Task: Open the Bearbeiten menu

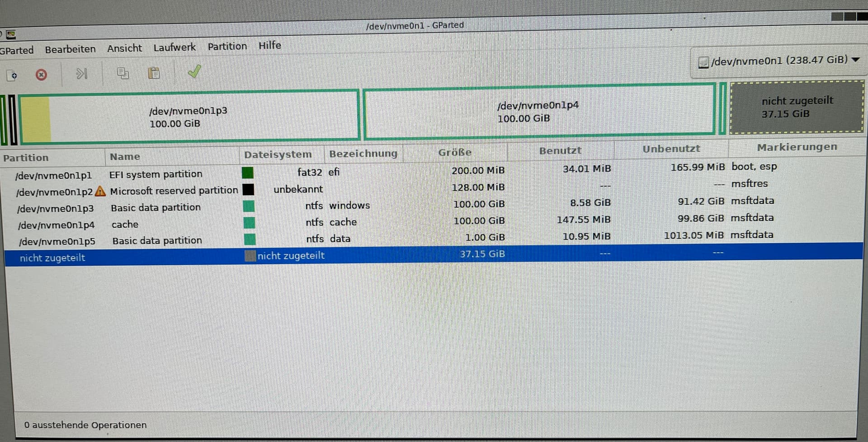Action: click(x=70, y=49)
